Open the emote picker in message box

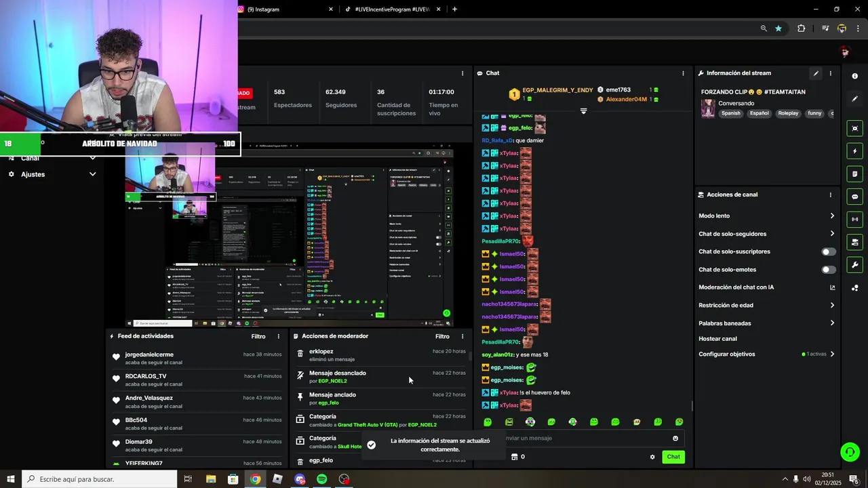point(675,439)
